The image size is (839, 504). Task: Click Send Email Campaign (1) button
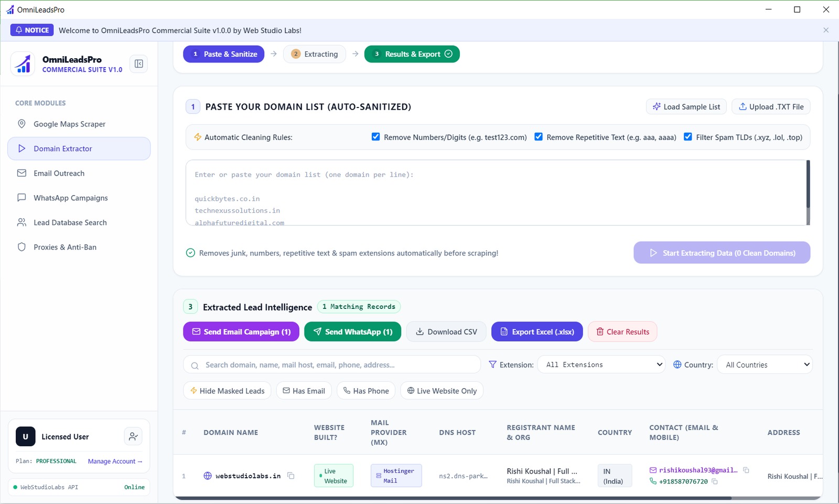pos(241,331)
